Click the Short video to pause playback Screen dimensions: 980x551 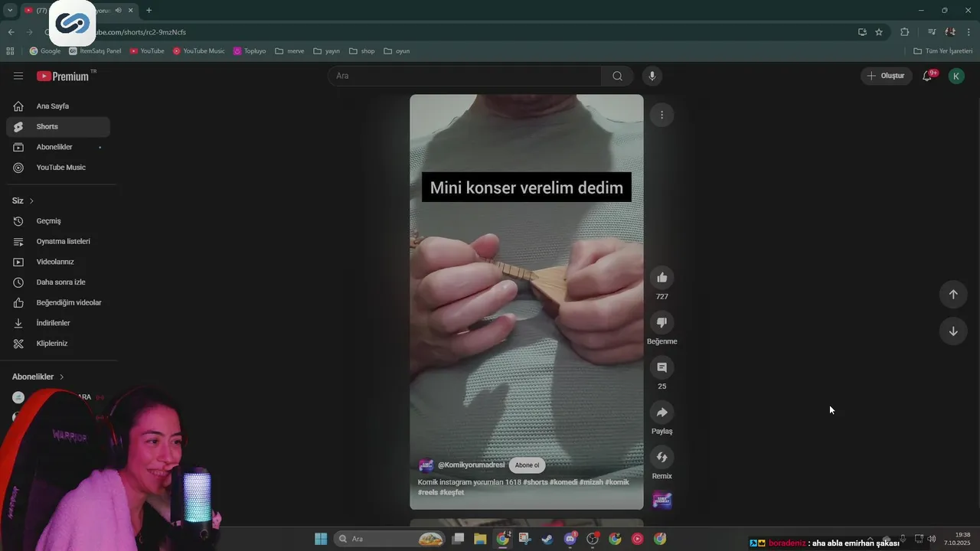(527, 302)
